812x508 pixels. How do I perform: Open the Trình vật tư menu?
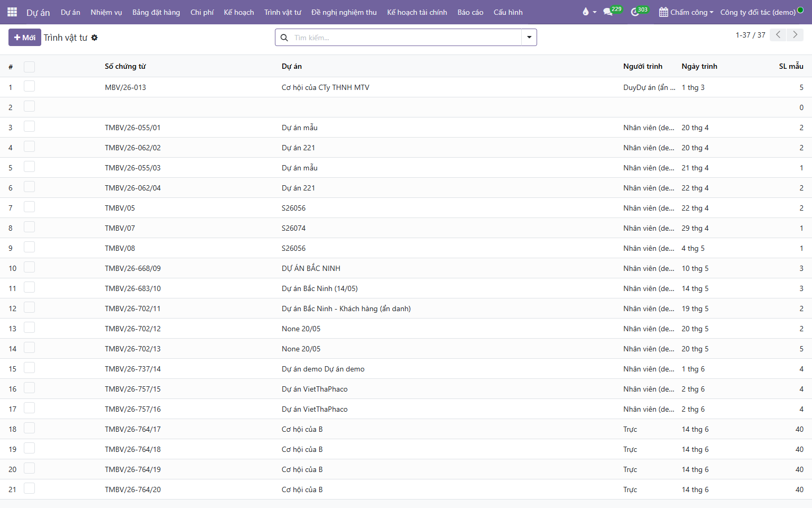click(x=283, y=12)
